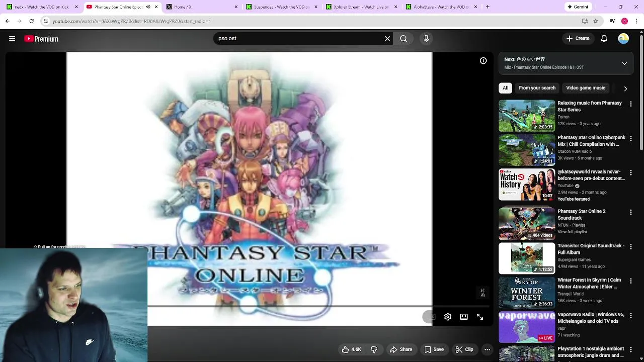This screenshot has height=362, width=644.
Task: Open the YouTube guide hamburger menu
Action: [12, 39]
